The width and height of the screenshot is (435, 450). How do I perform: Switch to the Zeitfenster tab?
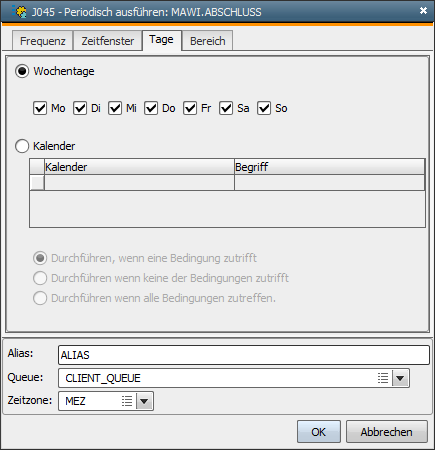click(x=108, y=41)
